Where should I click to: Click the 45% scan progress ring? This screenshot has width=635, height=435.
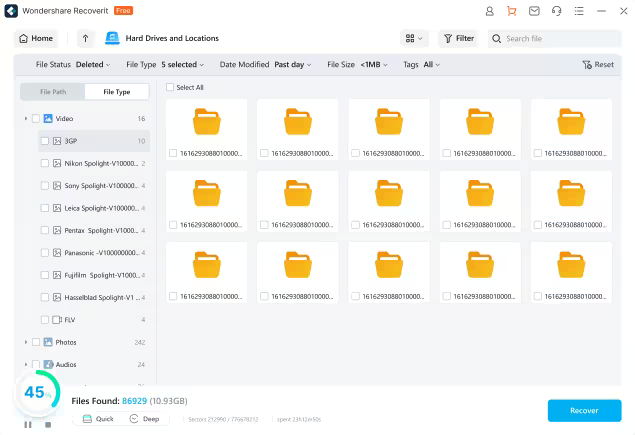[x=37, y=392]
